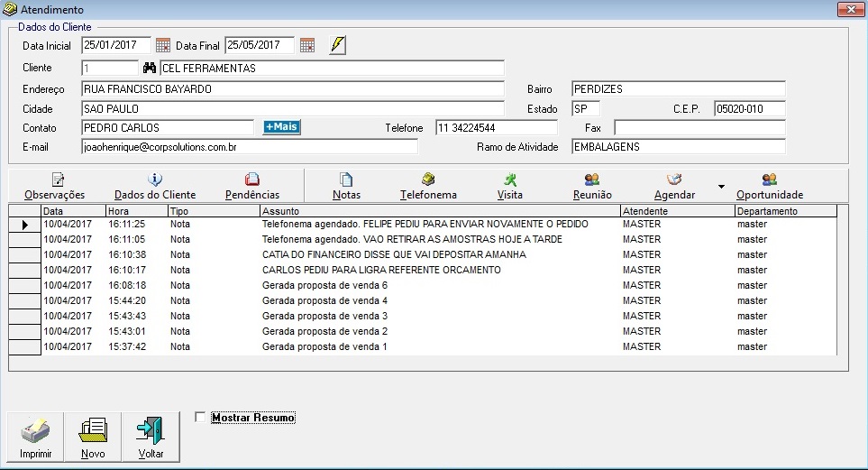Click the E-mail input field
Screen dimensions: 868x470
click(x=250, y=146)
